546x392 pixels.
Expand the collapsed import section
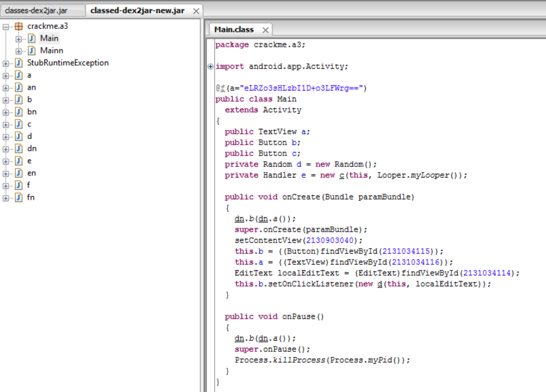[x=210, y=67]
